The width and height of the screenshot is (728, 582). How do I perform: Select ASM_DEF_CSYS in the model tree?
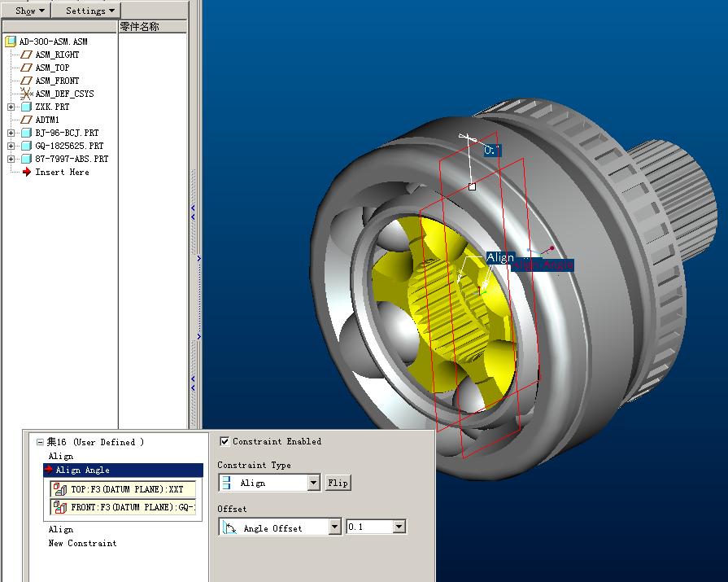[x=64, y=94]
